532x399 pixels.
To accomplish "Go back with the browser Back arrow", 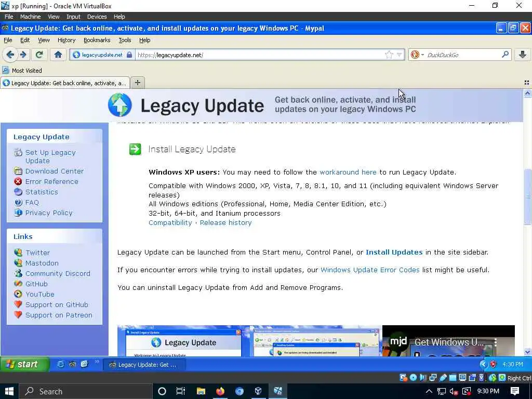I will point(10,55).
